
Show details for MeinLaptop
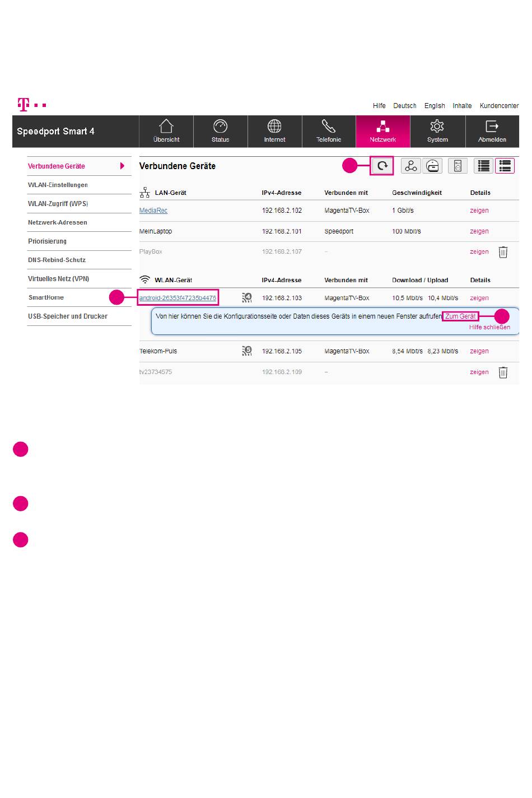tap(479, 231)
